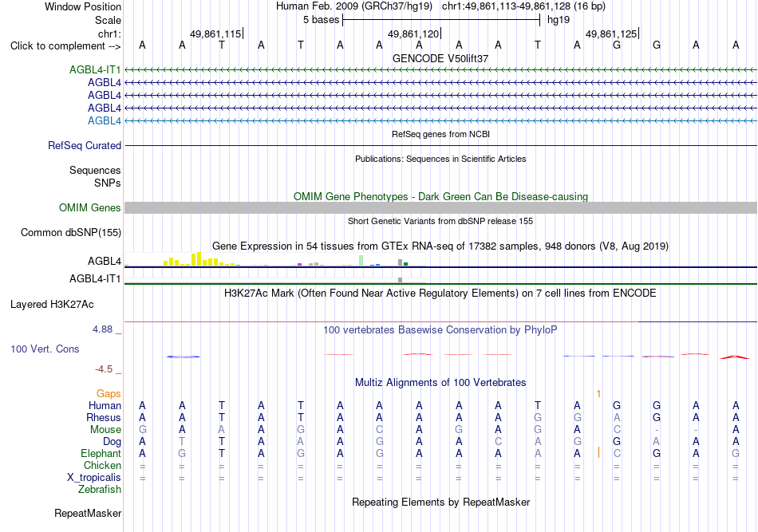Click the gray OMIM Genes bar
This screenshot has height=532, width=758.
click(440, 207)
